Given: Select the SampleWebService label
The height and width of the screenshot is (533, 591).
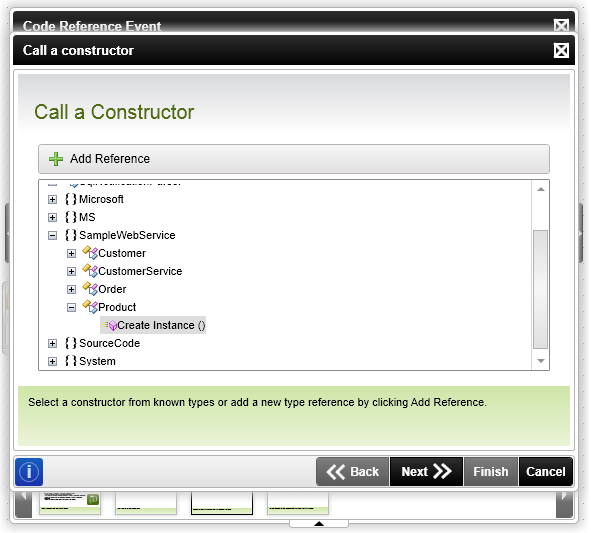Looking at the screenshot, I should (x=127, y=235).
